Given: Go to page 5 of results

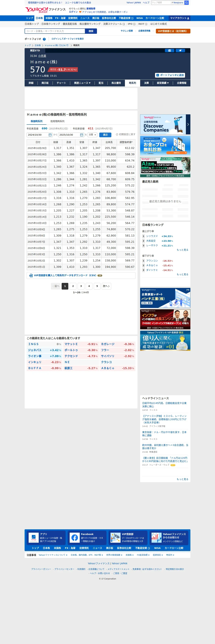Looking at the screenshot, I should tap(97, 286).
